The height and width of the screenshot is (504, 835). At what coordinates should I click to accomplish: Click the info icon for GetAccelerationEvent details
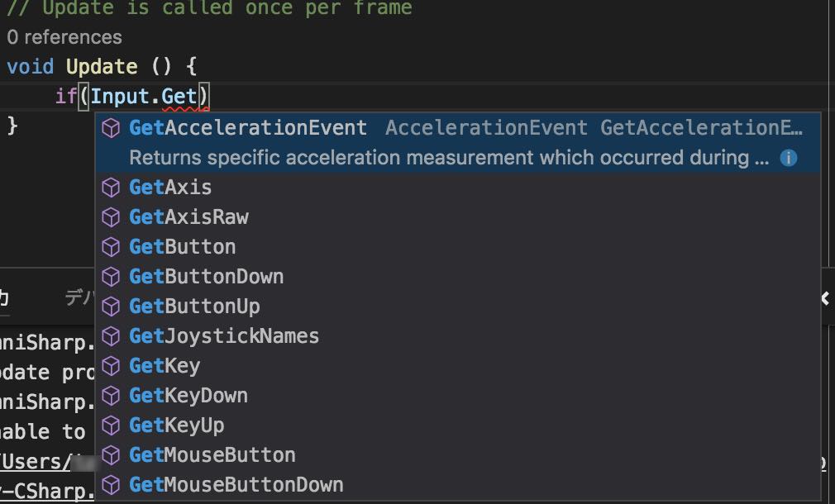pos(788,158)
